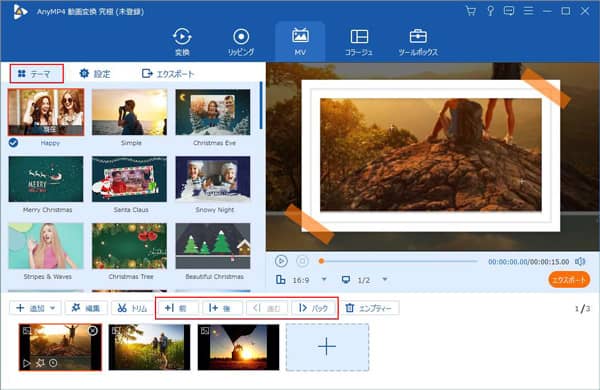Choose the Merry Christmas theme
Viewport: 600px width, 390px height.
coord(46,179)
